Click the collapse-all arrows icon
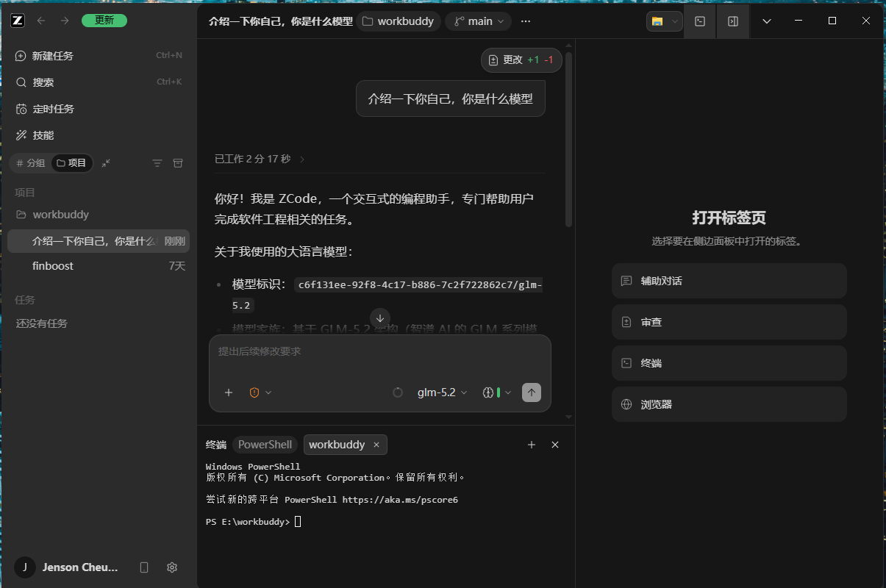Viewport: 886px width, 588px height. pos(106,163)
